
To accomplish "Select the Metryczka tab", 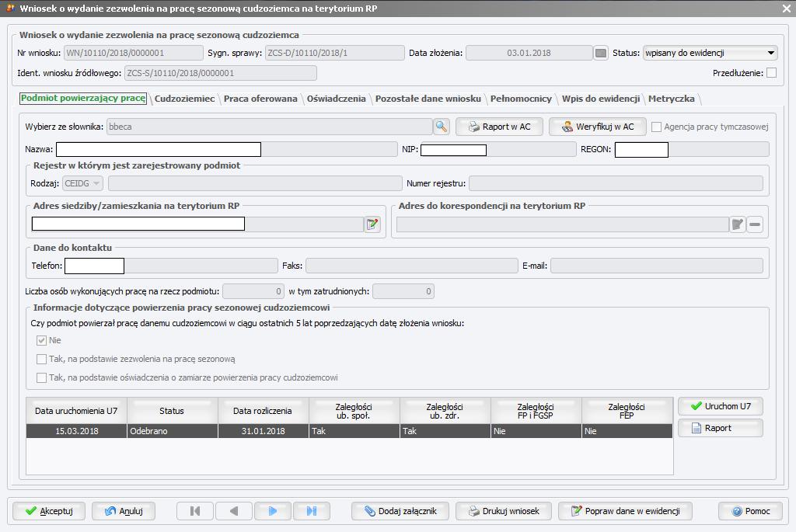I will [671, 99].
